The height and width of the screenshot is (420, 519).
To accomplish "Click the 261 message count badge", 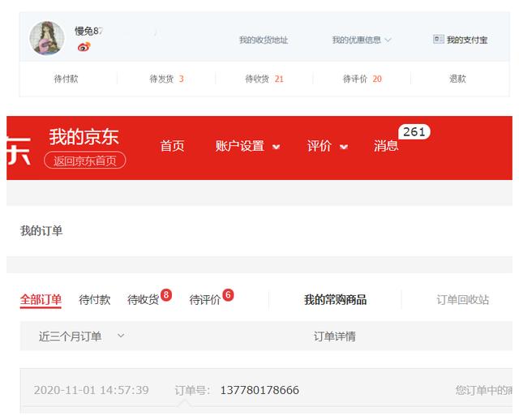I will tap(414, 132).
